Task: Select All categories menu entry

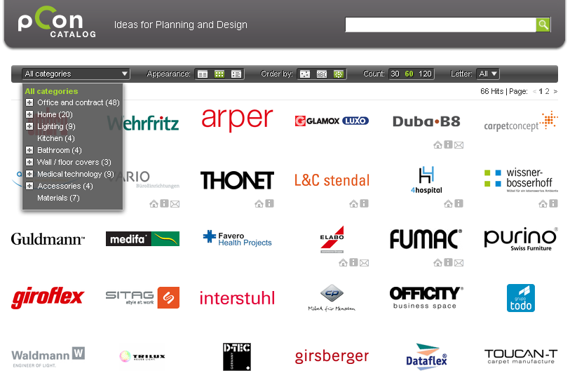Action: click(x=51, y=91)
